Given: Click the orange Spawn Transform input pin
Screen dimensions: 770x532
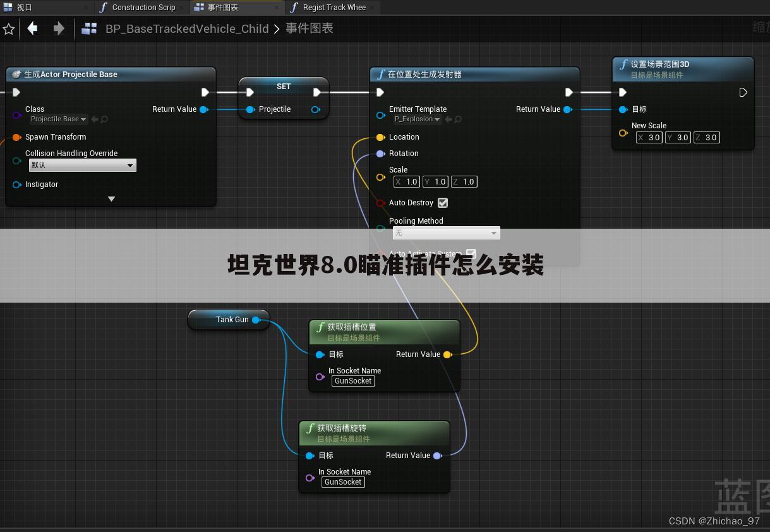Looking at the screenshot, I should click(x=17, y=137).
